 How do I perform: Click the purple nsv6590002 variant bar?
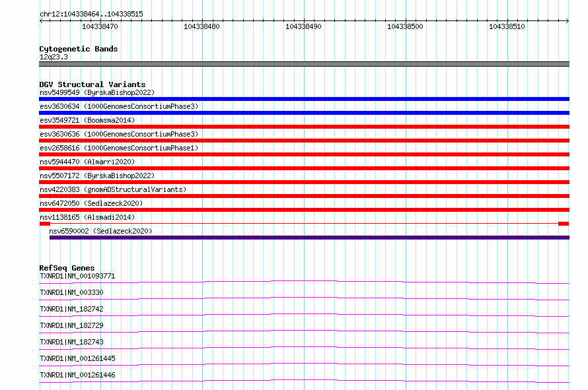pyautogui.click(x=309, y=238)
